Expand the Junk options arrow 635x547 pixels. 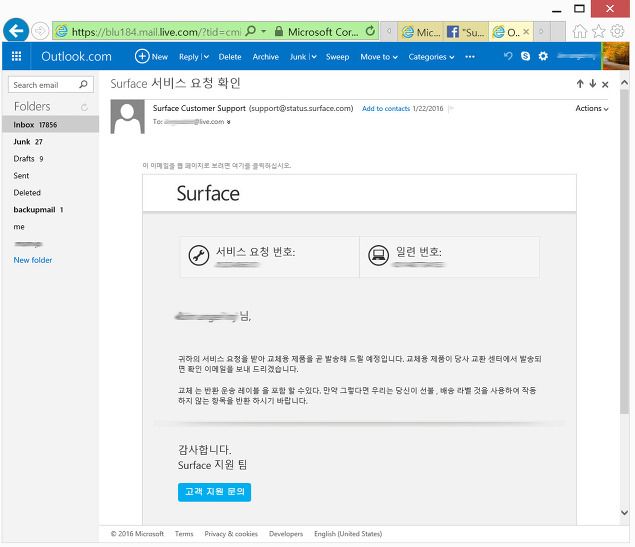coord(313,57)
